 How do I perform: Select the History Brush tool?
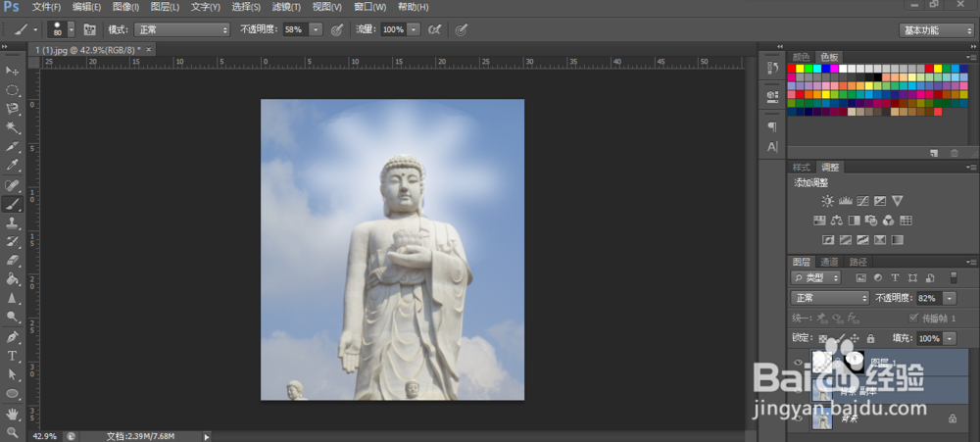[x=12, y=241]
